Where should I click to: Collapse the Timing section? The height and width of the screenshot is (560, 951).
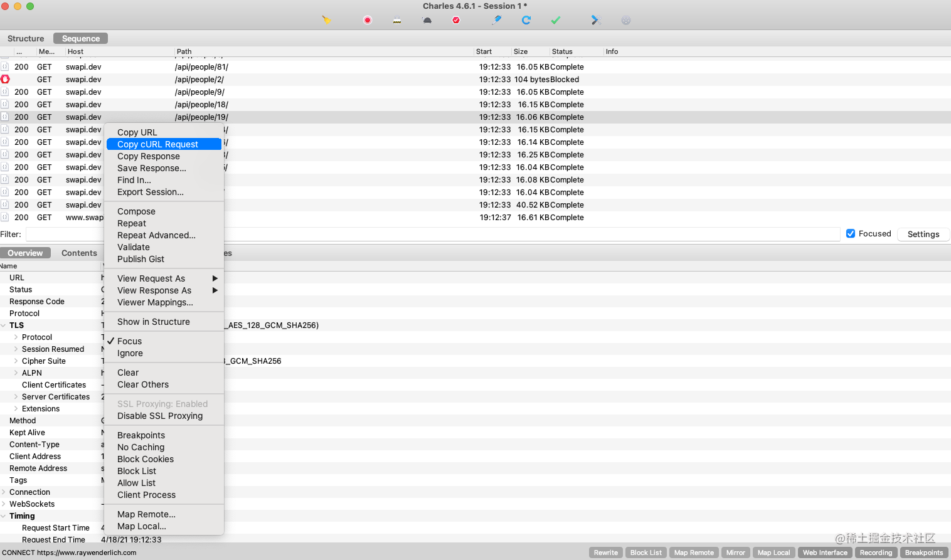coord(4,516)
